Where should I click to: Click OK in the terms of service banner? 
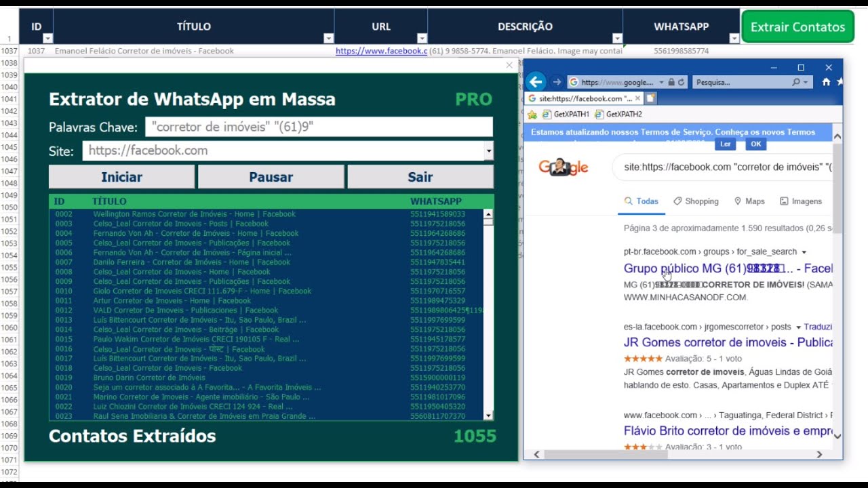tap(755, 144)
